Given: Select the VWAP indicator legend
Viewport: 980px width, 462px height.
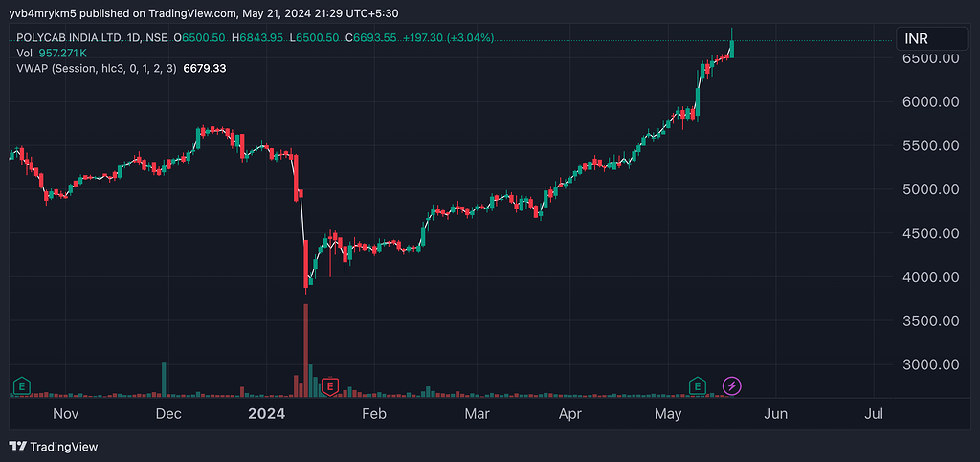Looking at the screenshot, I should coord(96,68).
